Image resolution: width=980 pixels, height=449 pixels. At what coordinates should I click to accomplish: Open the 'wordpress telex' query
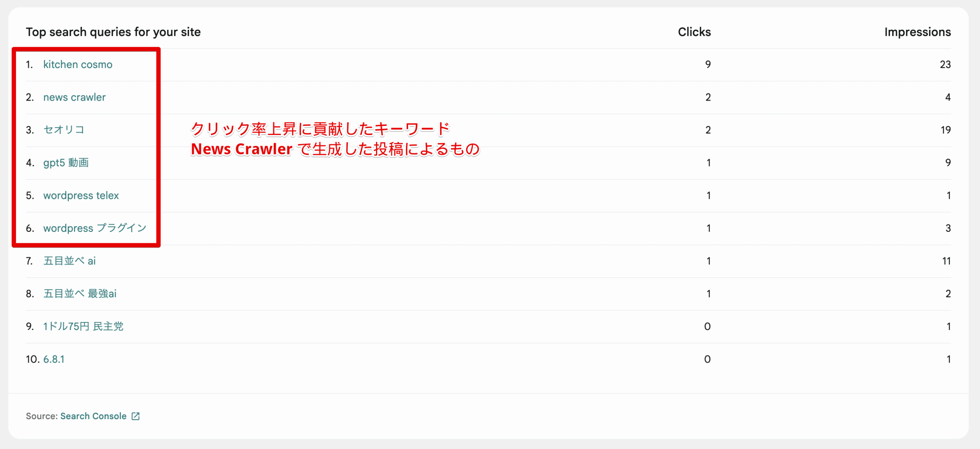pyautogui.click(x=81, y=195)
